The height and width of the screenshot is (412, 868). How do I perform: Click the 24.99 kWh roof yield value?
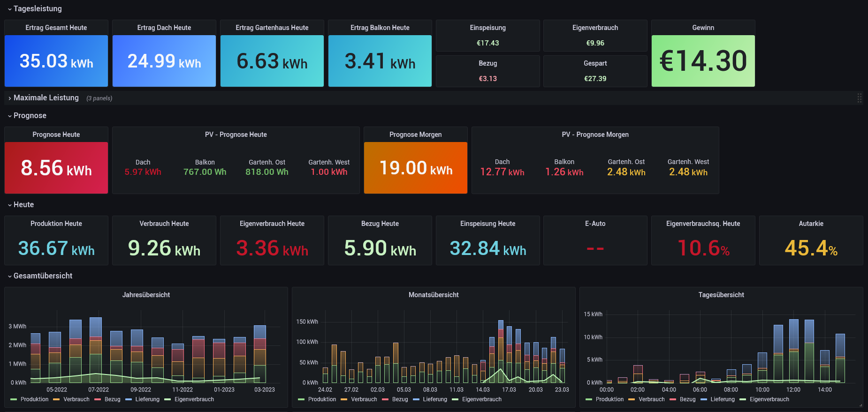point(164,61)
